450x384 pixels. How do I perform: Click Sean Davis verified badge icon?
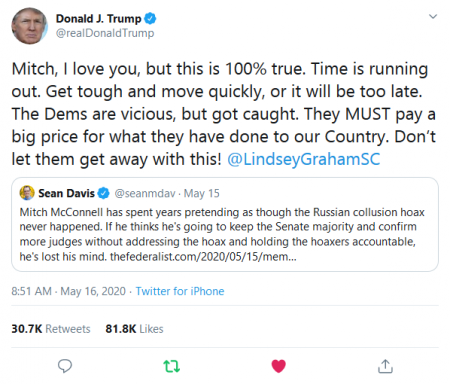[103, 193]
